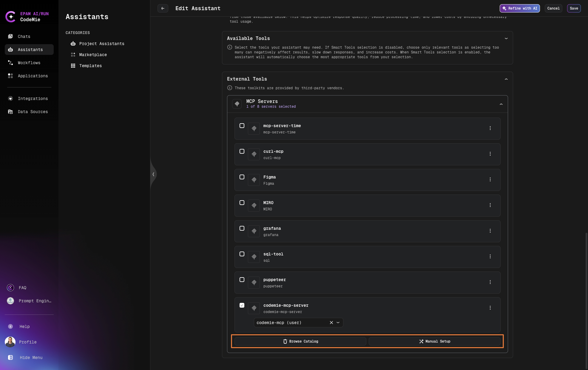This screenshot has width=588, height=370.
Task: Click the CodeMie logo icon
Action: point(11,17)
